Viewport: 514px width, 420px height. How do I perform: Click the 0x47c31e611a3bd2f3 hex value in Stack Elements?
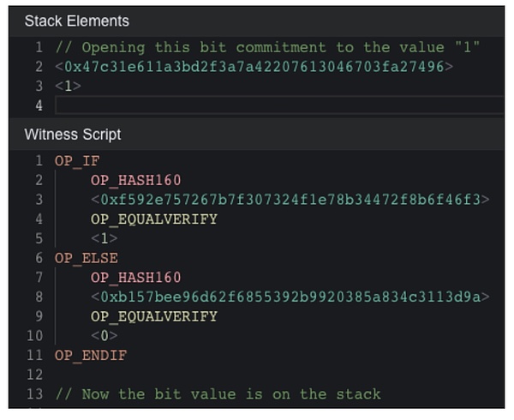(254, 67)
